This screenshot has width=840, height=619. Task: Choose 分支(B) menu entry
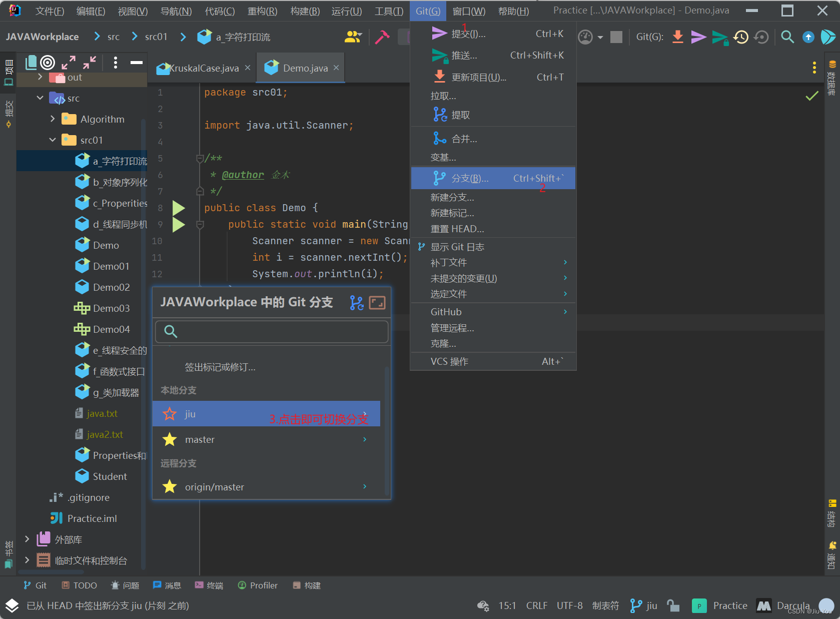(x=493, y=178)
